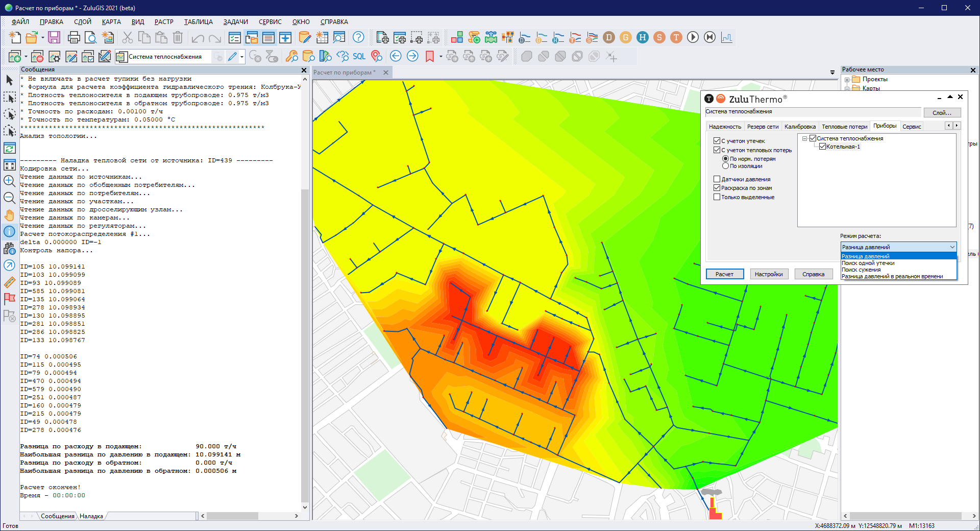Click the Save (floppy disk) toolbar icon

pos(54,37)
